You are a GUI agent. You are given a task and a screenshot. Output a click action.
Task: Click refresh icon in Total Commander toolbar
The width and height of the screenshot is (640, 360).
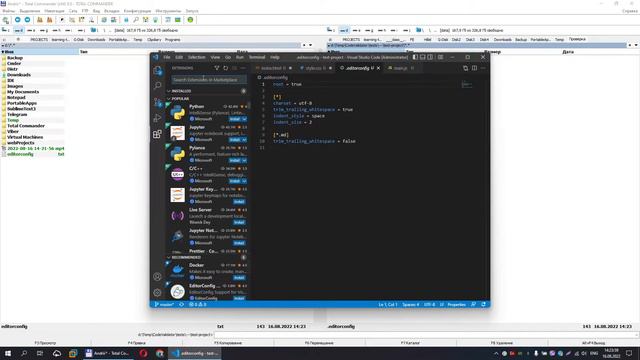pyautogui.click(x=6, y=20)
